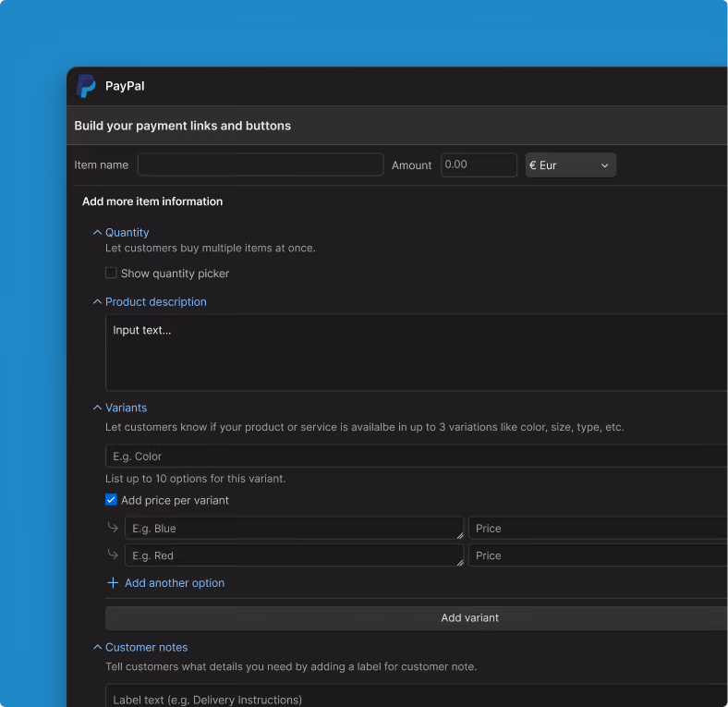Click the arrow icon beside E.g. Red field

[113, 555]
